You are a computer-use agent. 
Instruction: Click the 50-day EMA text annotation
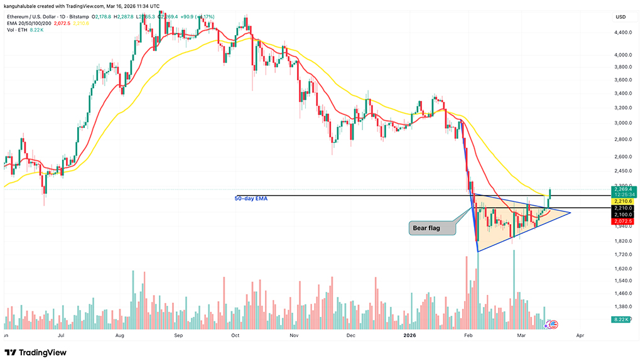(x=250, y=199)
